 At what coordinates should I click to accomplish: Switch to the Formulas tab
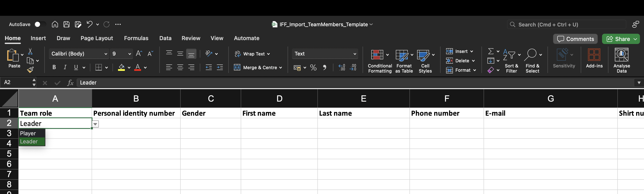[x=136, y=38]
